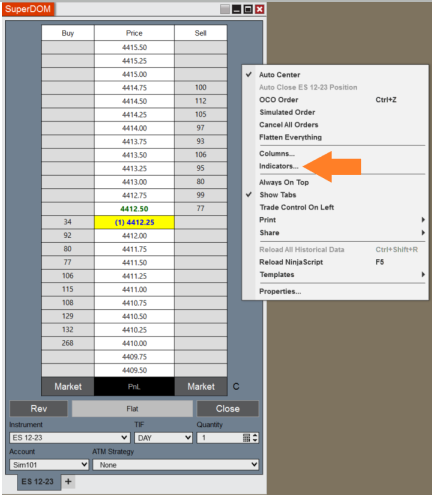Choose Cancel All Orders
432x495 pixels.
335,125
